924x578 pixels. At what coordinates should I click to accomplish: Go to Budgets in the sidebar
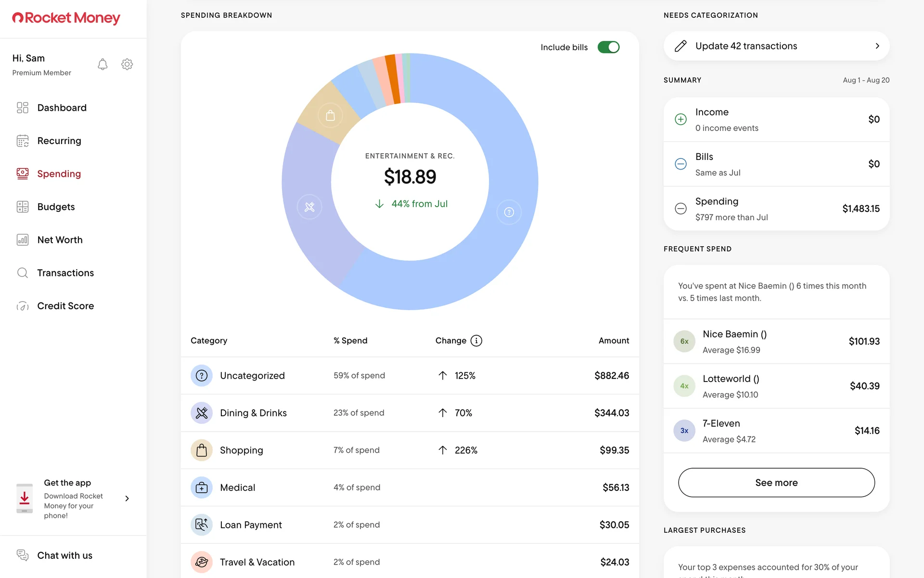[56, 207]
